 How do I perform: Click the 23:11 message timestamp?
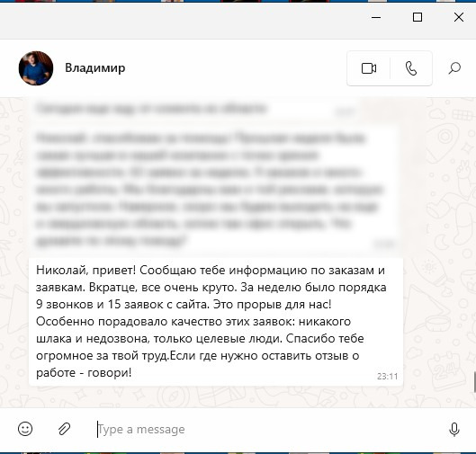(x=387, y=377)
